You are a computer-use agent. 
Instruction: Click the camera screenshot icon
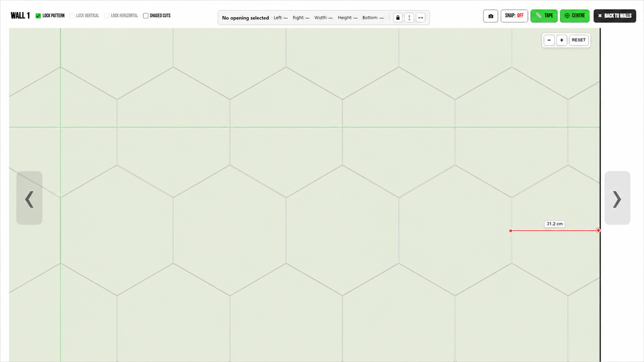pos(490,16)
